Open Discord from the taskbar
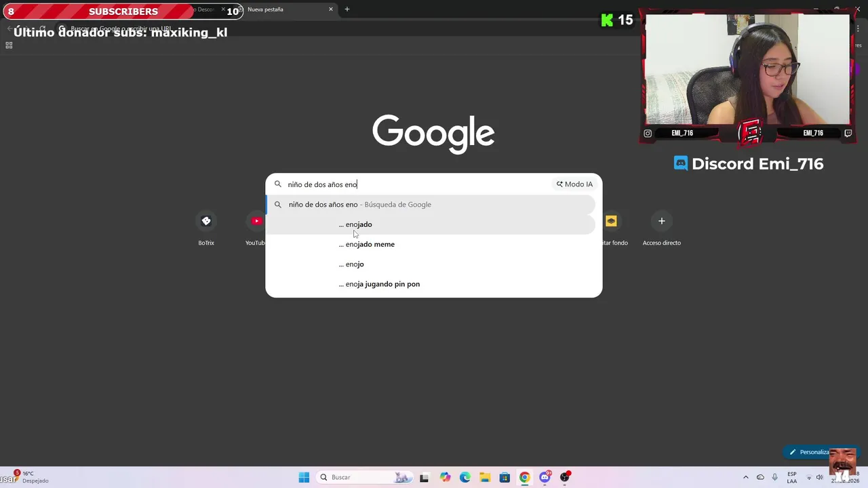The image size is (868, 488). (545, 477)
